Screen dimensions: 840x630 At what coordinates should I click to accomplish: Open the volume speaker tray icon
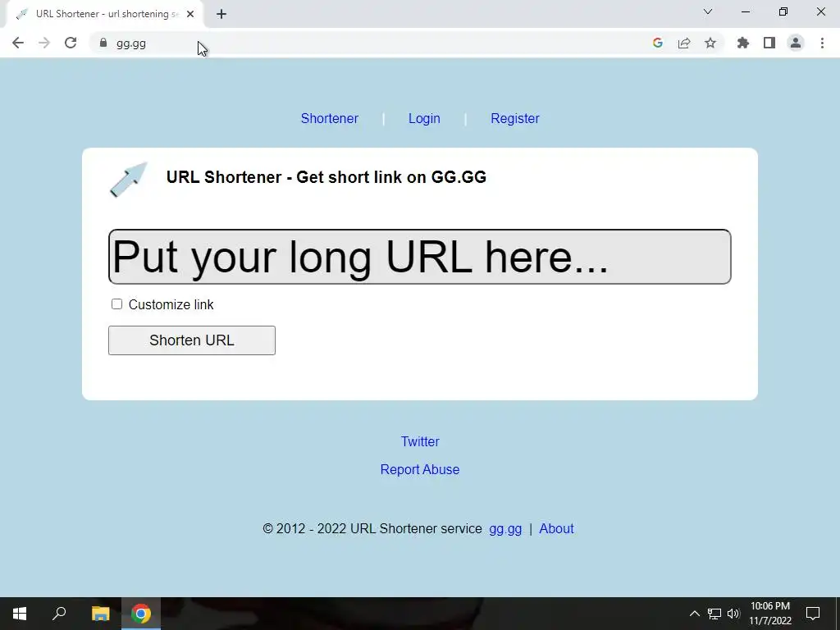pyautogui.click(x=733, y=614)
